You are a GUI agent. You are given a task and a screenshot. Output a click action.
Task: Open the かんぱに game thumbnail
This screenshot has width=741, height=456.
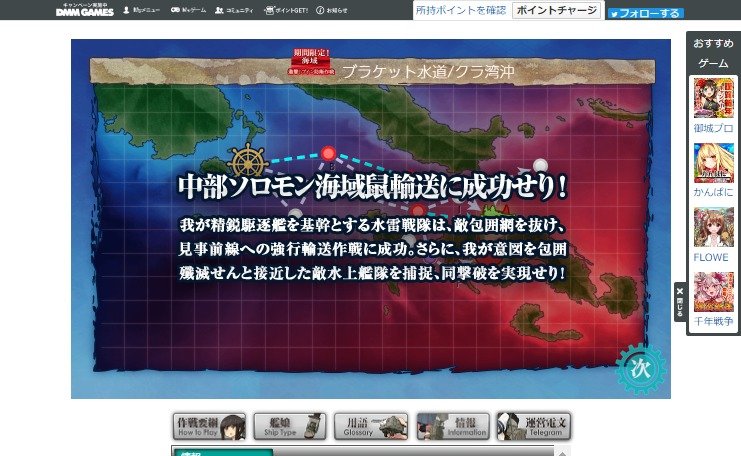point(714,163)
